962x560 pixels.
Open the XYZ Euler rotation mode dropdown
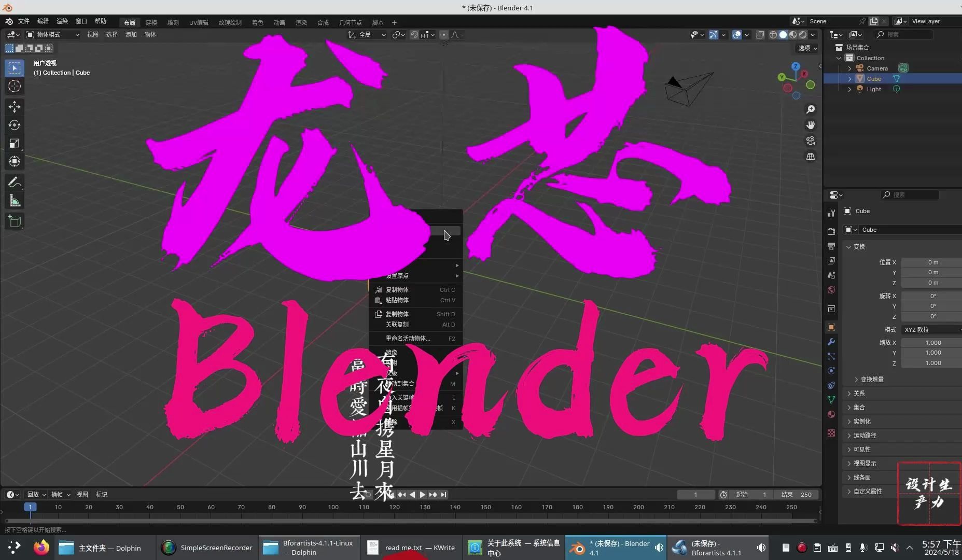point(931,330)
